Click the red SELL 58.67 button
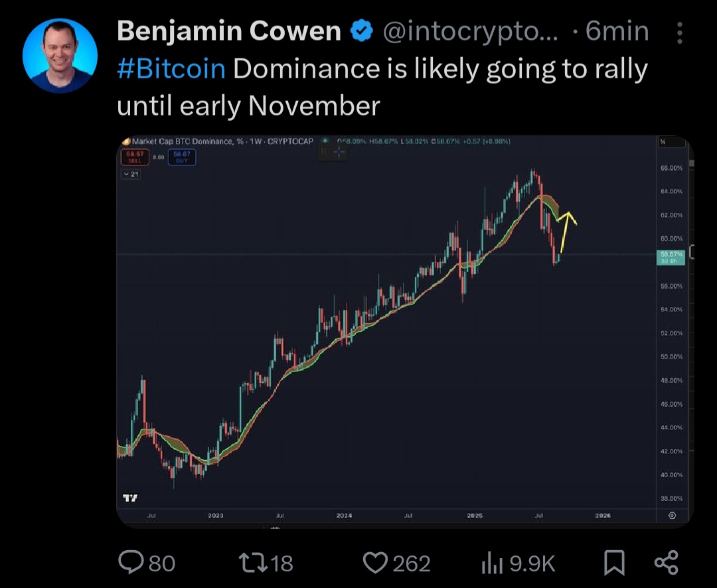 click(134, 157)
